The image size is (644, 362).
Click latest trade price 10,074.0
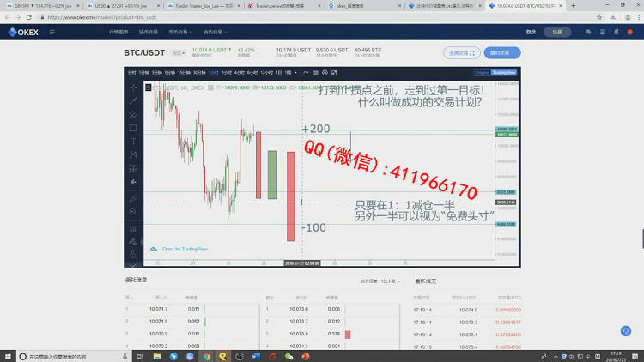click(468, 310)
